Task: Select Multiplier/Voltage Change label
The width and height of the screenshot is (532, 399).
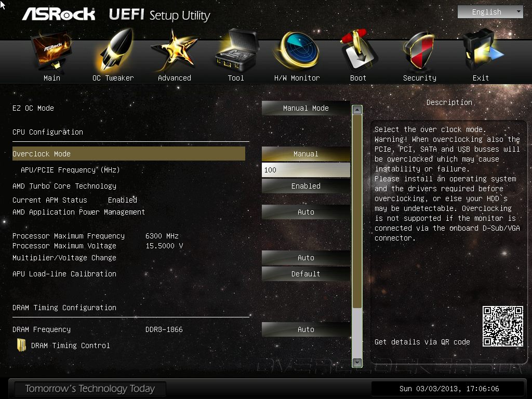Action: (64, 258)
